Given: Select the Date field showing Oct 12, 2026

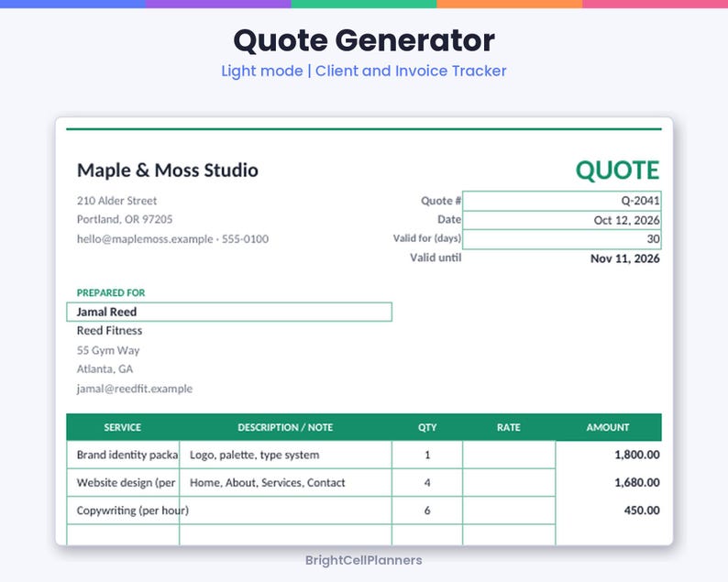Looking at the screenshot, I should (x=562, y=220).
